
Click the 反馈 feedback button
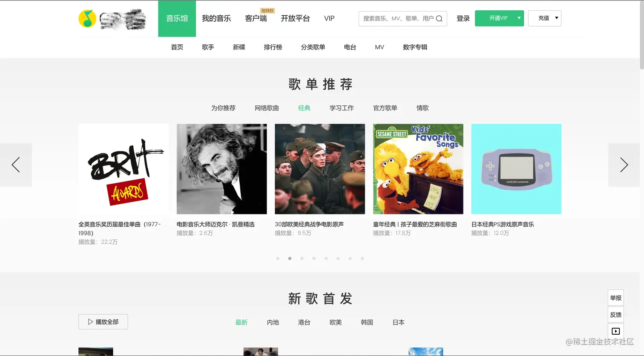coord(615,315)
